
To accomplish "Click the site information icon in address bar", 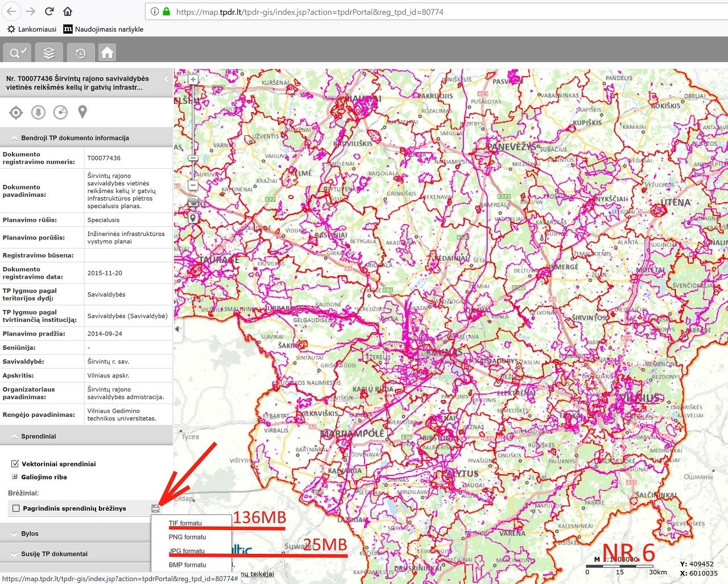I will click(x=155, y=11).
